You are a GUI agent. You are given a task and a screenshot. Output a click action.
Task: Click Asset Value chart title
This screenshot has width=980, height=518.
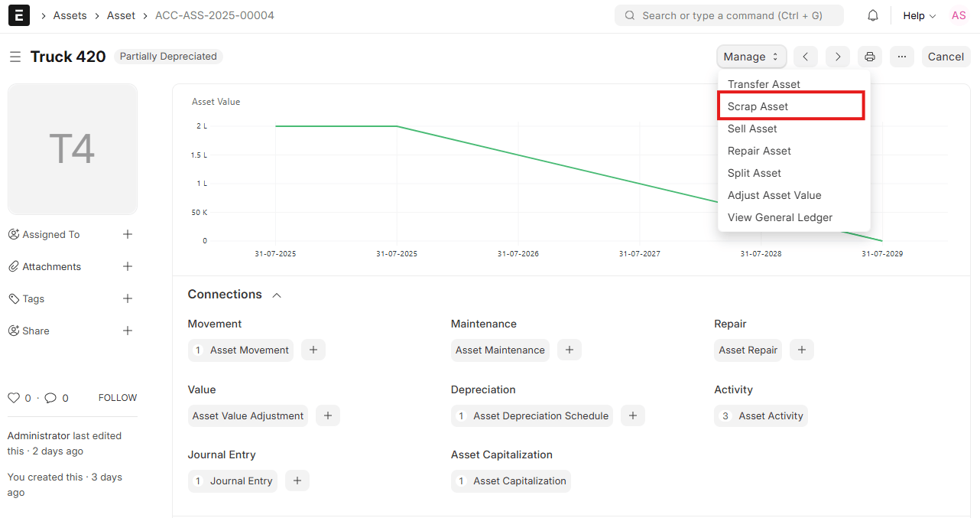point(216,102)
